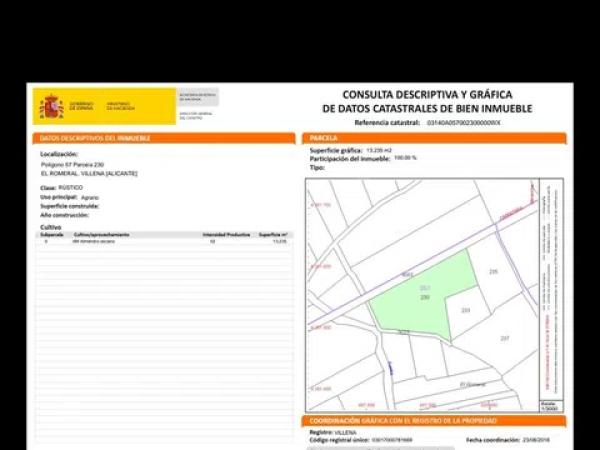
Task: Click the Código registral único number
Action: (x=392, y=439)
